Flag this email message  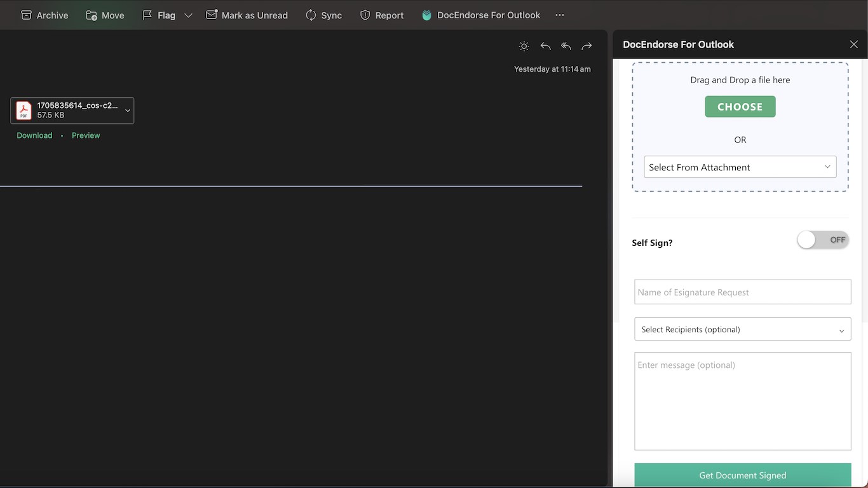(159, 15)
